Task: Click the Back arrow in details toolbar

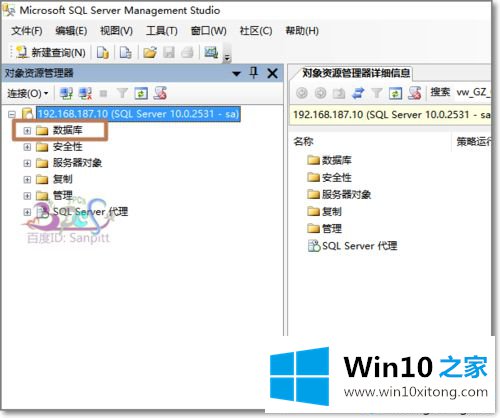Action: [x=302, y=93]
